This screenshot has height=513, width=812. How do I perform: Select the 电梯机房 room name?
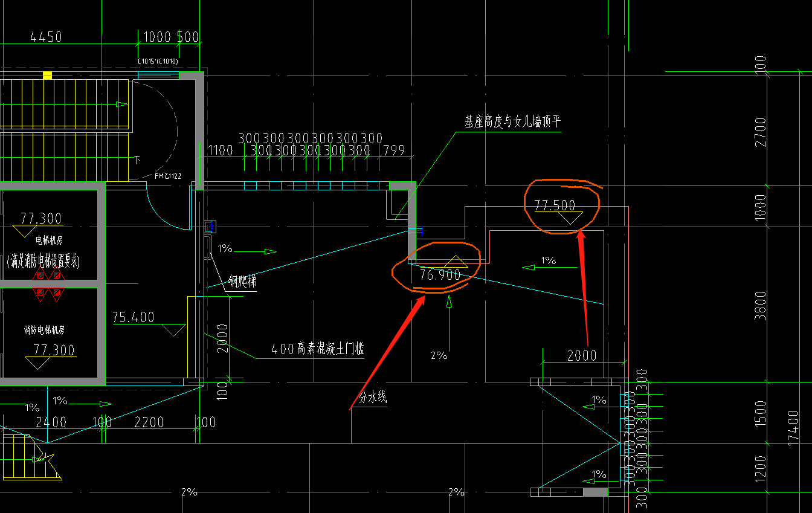(50, 240)
